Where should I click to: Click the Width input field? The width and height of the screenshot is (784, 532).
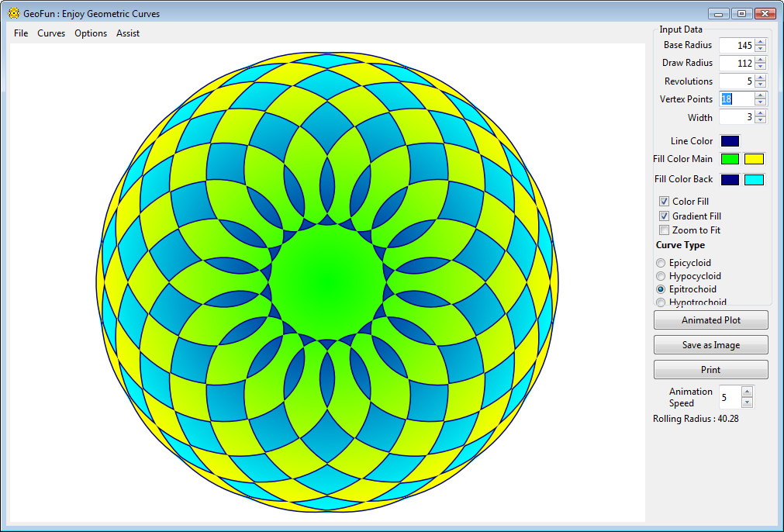click(737, 117)
